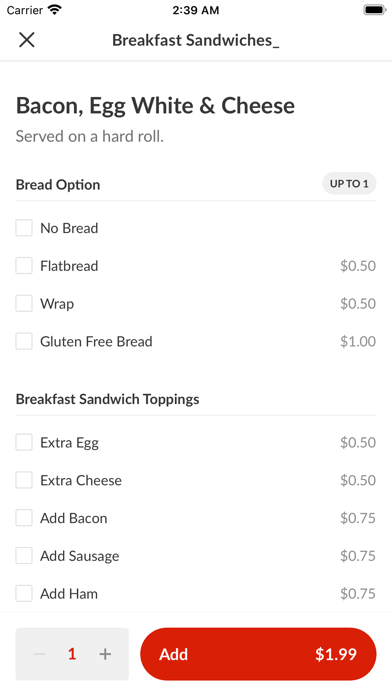The height and width of the screenshot is (696, 392).
Task: Tap the Wi-Fi status icon
Action: coord(55,10)
